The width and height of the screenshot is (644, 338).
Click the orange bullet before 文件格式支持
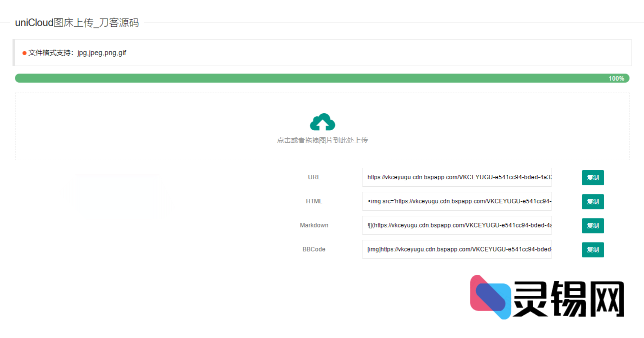[x=24, y=53]
